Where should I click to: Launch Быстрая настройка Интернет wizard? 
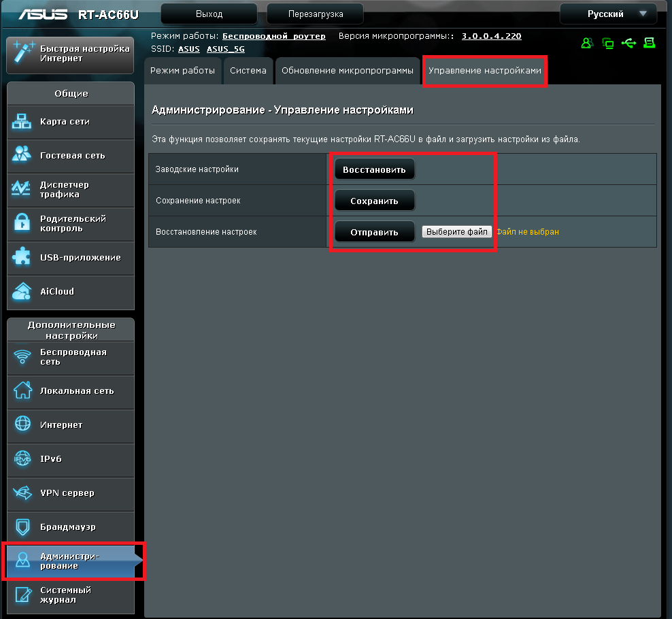[71, 54]
